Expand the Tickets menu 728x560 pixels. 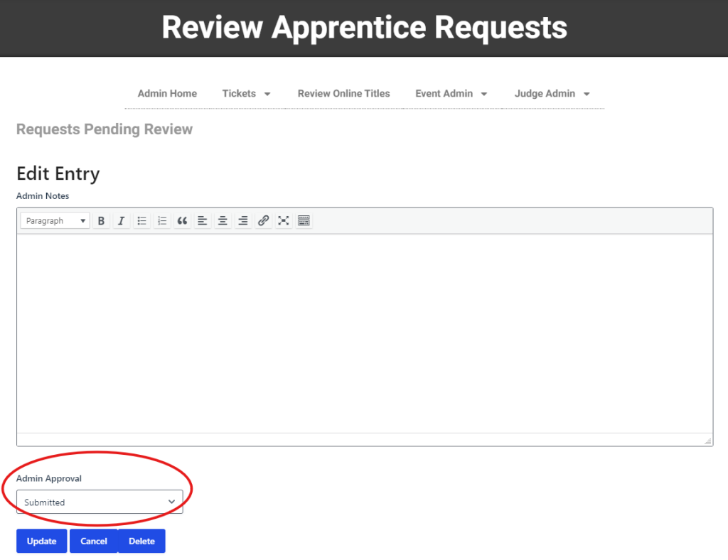(x=247, y=93)
